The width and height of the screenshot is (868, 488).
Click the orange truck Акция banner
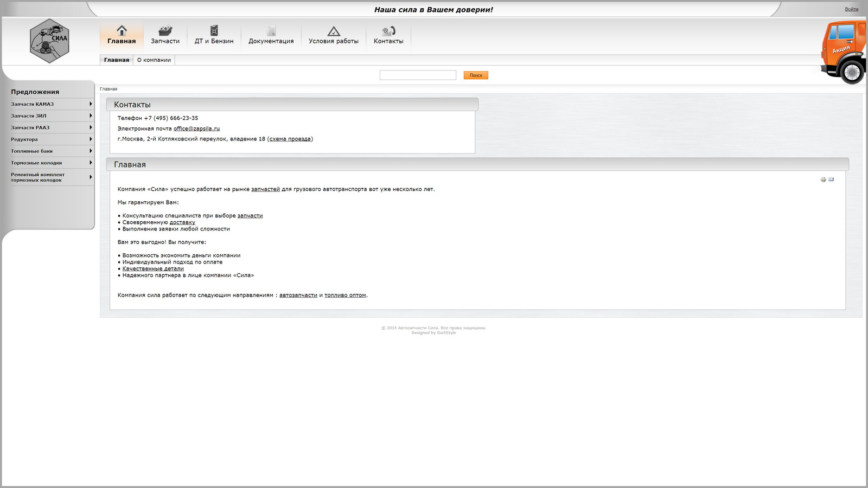(x=844, y=52)
